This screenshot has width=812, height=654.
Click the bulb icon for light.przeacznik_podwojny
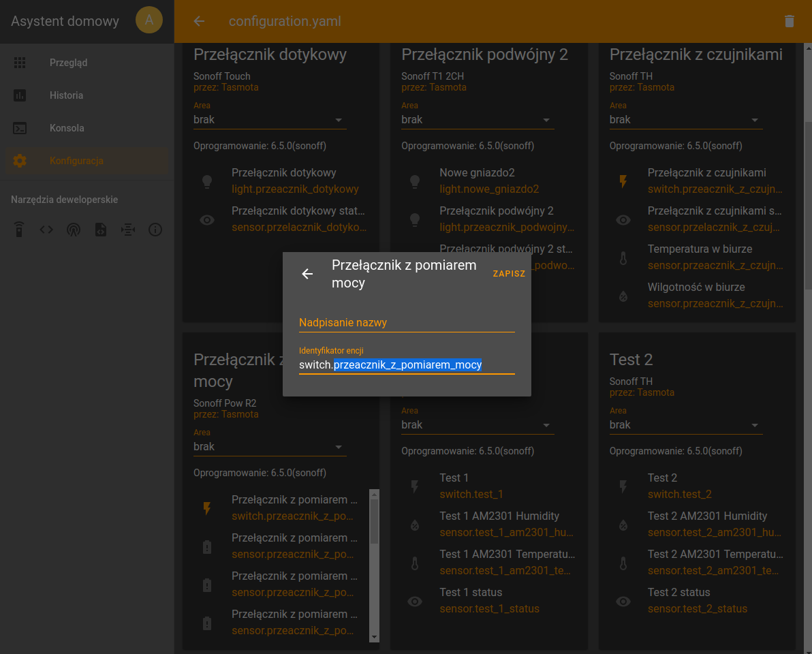coord(415,219)
